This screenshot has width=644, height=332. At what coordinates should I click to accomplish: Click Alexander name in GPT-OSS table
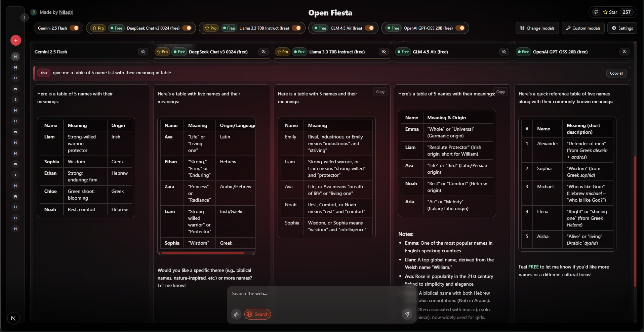548,143
